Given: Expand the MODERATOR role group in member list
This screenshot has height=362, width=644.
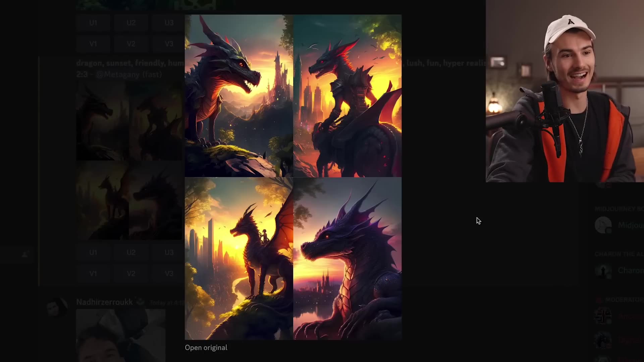Looking at the screenshot, I should (x=623, y=300).
